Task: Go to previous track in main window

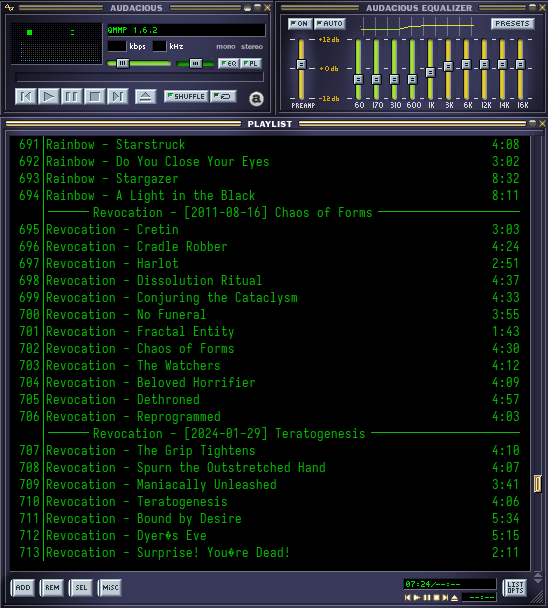Action: coord(26,96)
